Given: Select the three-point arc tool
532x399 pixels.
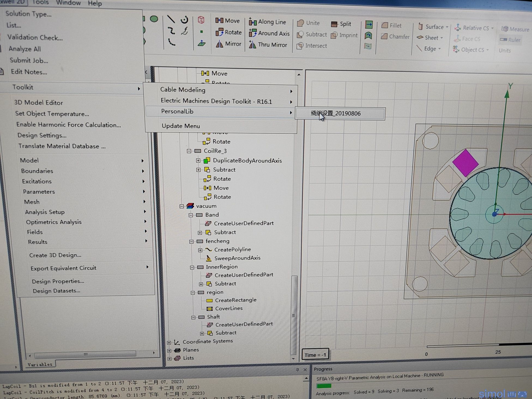Looking at the screenshot, I should 172,42.
